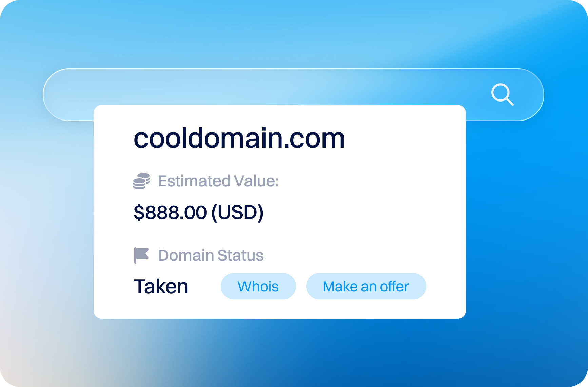Click the Taken status text
The image size is (588, 387).
click(161, 287)
